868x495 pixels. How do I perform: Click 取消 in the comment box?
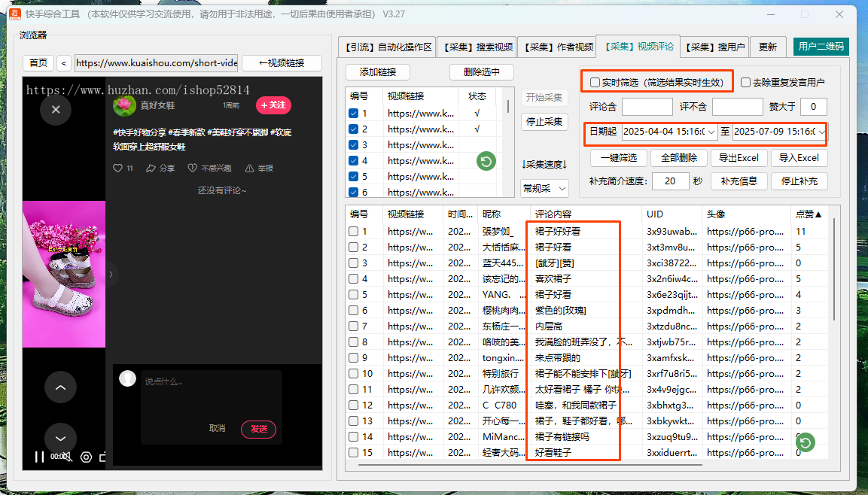(x=217, y=428)
